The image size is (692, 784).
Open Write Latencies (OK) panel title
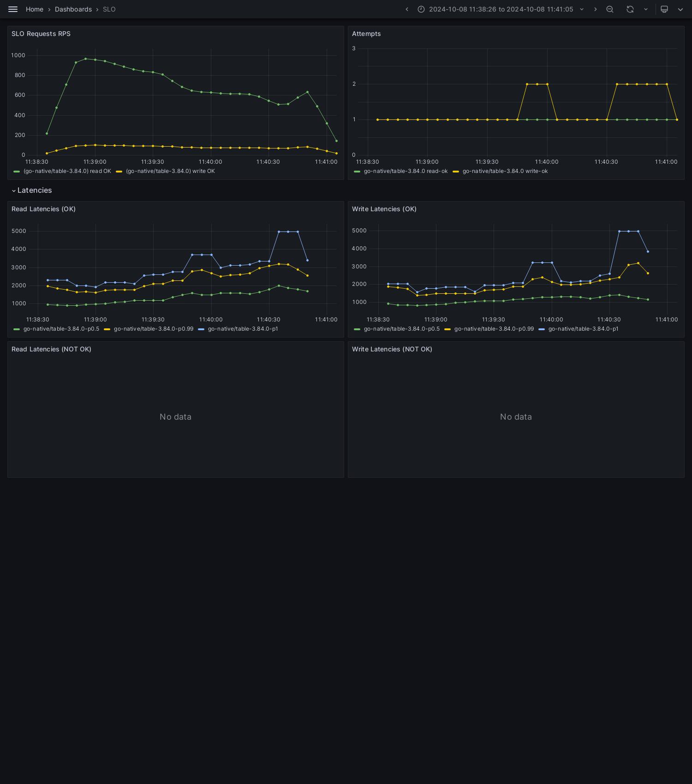tap(384, 209)
